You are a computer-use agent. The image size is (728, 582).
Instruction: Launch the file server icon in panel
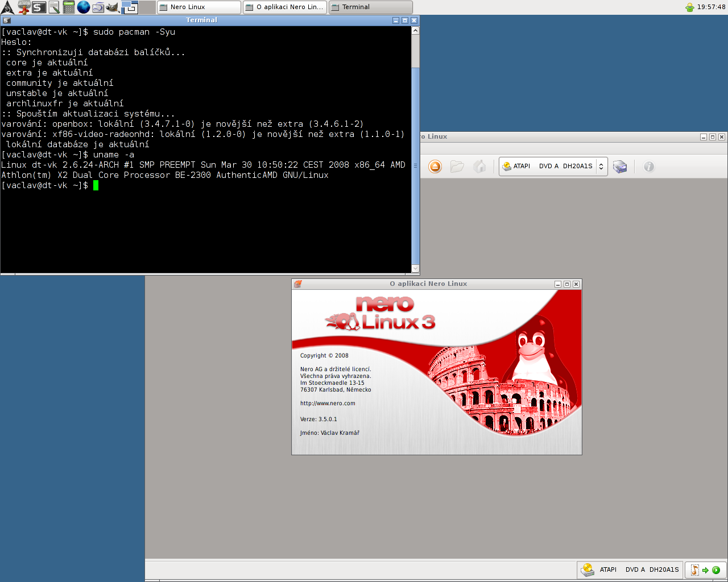click(x=24, y=7)
